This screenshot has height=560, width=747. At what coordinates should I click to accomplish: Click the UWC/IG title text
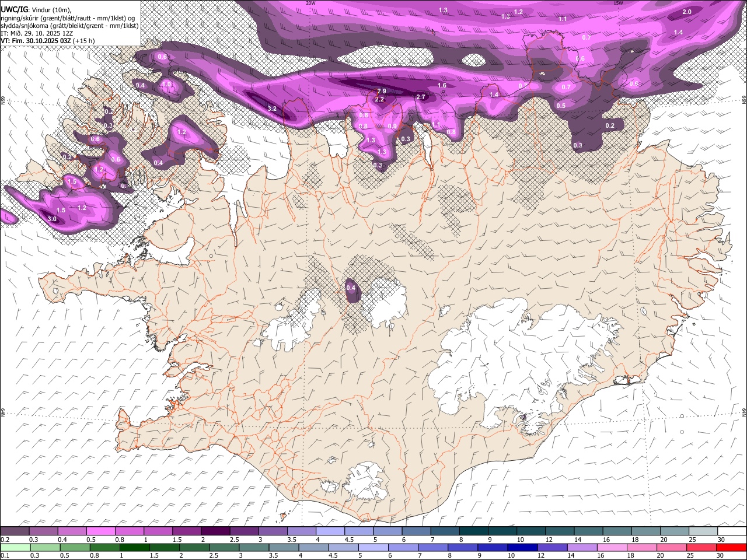tap(14, 9)
